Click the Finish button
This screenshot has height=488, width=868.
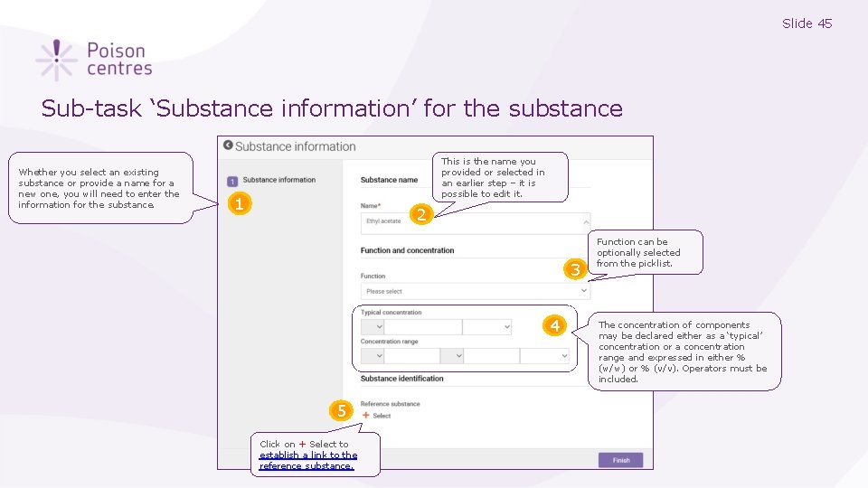click(x=620, y=460)
